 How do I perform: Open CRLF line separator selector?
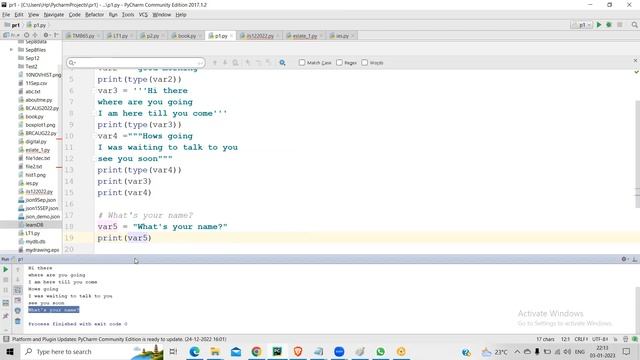click(581, 339)
